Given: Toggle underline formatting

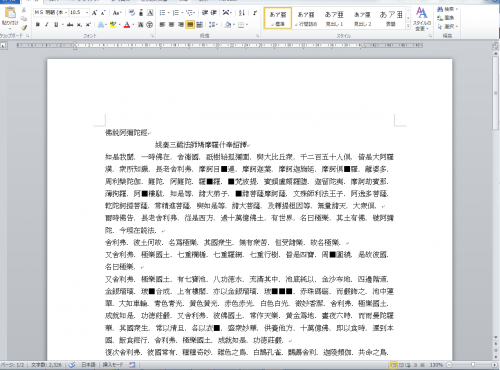Looking at the screenshot, I should point(56,24).
